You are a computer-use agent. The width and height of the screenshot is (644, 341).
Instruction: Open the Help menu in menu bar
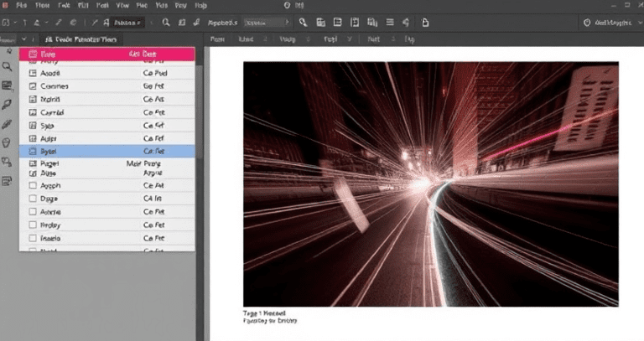click(200, 5)
